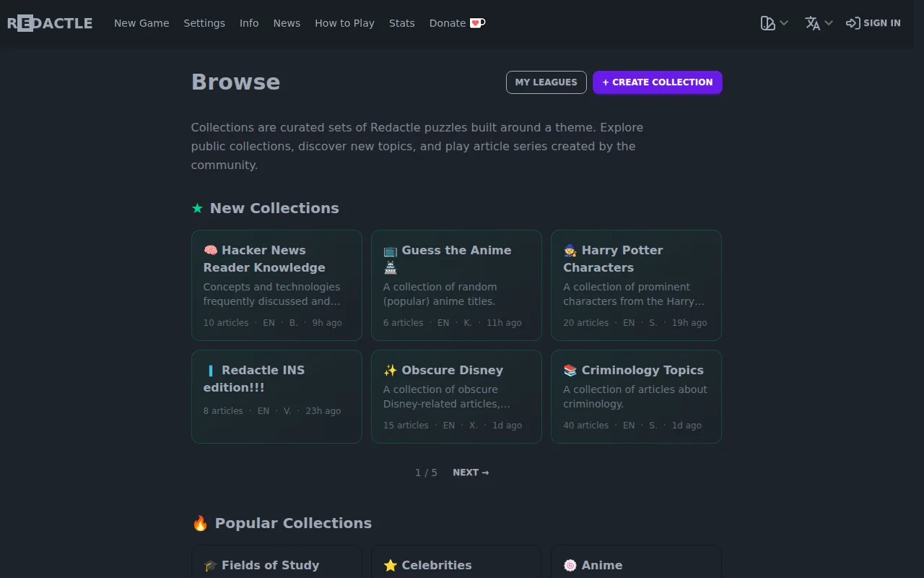Screen dimensions: 924x578
Task: Open the Obscure Disney collection
Action: pyautogui.click(x=456, y=397)
